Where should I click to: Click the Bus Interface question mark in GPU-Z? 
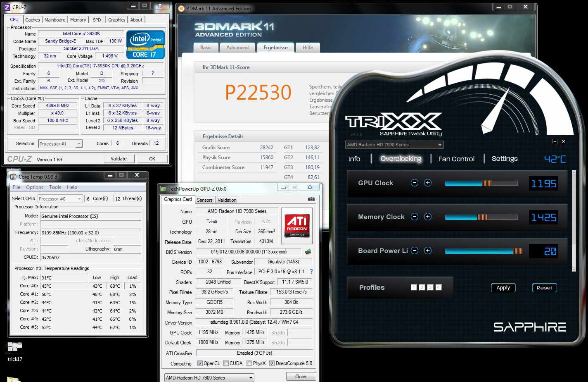click(x=311, y=272)
